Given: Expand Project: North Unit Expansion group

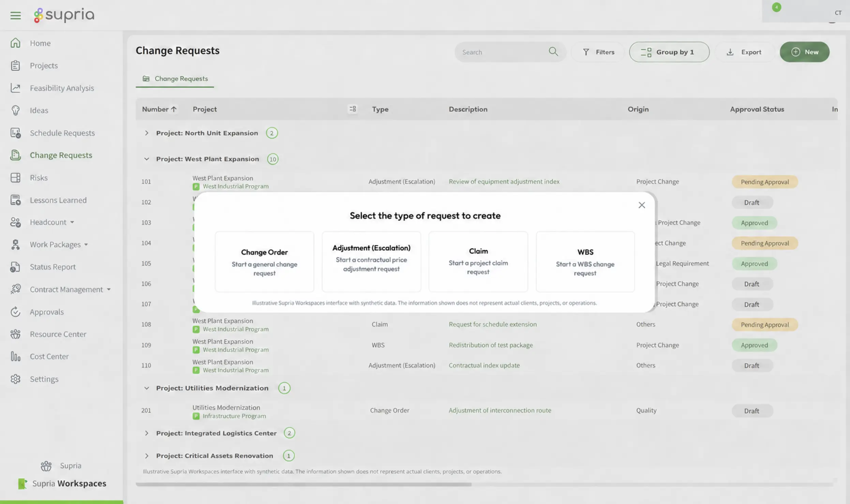Looking at the screenshot, I should point(147,133).
